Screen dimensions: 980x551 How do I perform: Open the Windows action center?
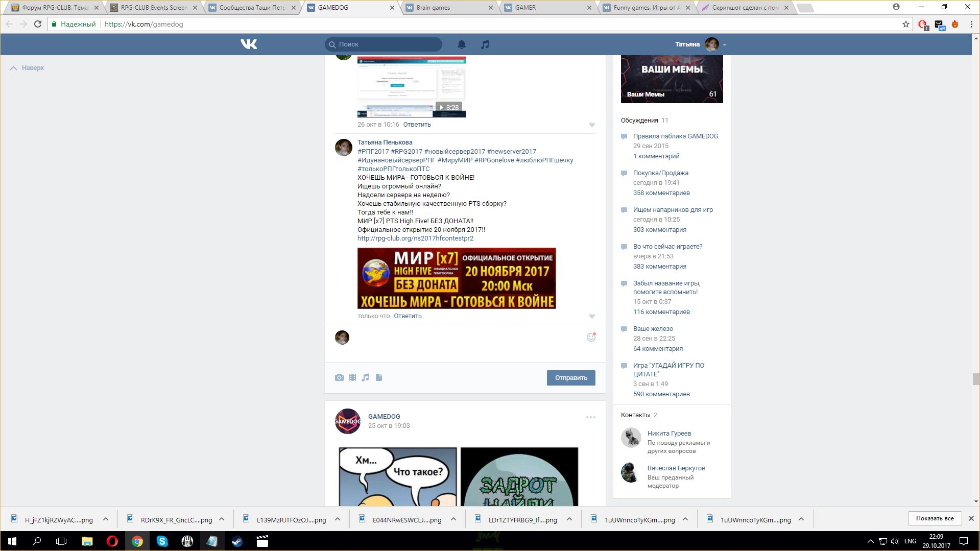[964, 541]
